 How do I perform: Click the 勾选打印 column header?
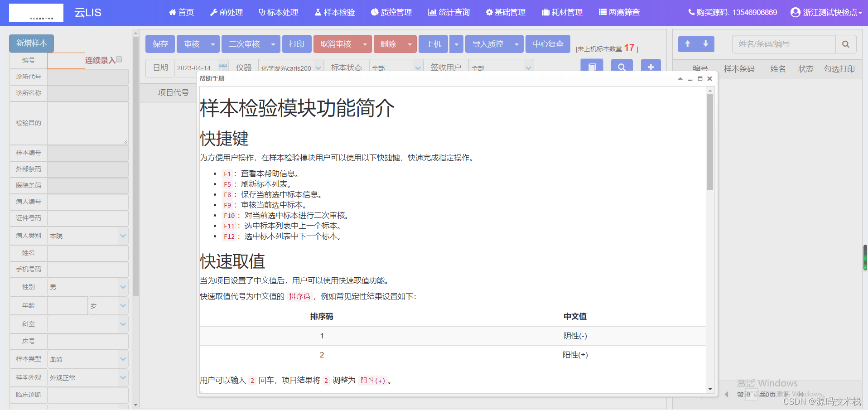(839, 69)
